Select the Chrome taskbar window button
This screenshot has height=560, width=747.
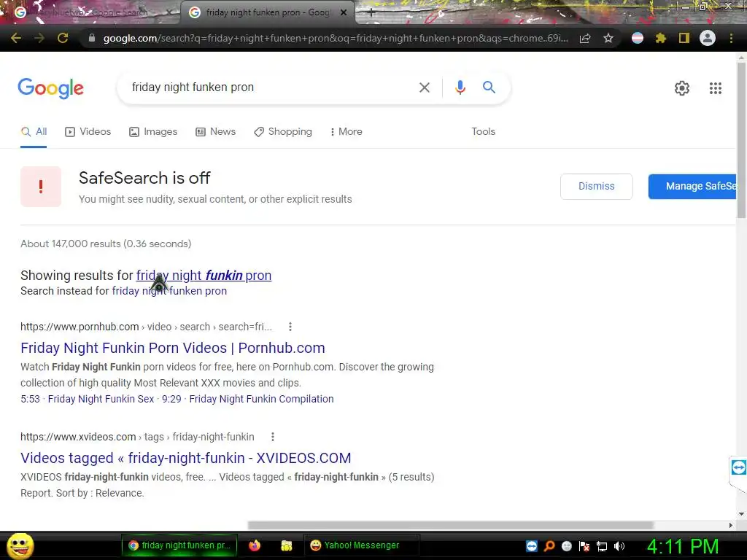179,545
